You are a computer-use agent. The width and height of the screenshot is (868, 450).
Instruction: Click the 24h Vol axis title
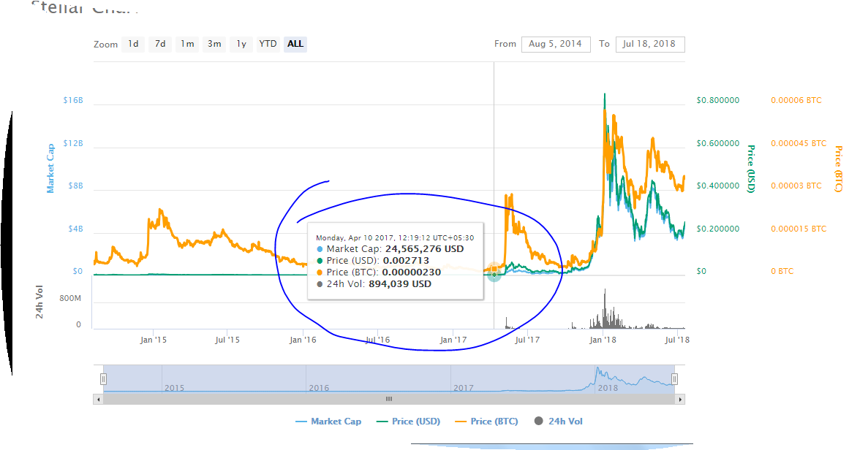pyautogui.click(x=39, y=302)
